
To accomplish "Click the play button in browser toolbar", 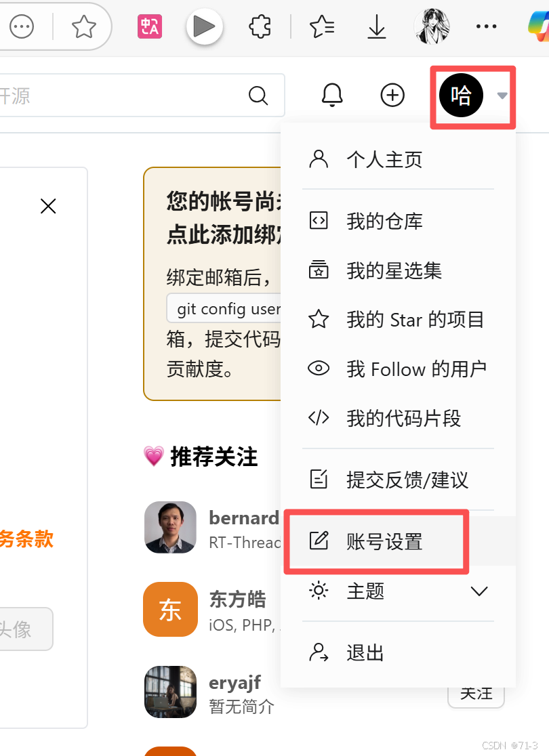I will click(x=205, y=26).
